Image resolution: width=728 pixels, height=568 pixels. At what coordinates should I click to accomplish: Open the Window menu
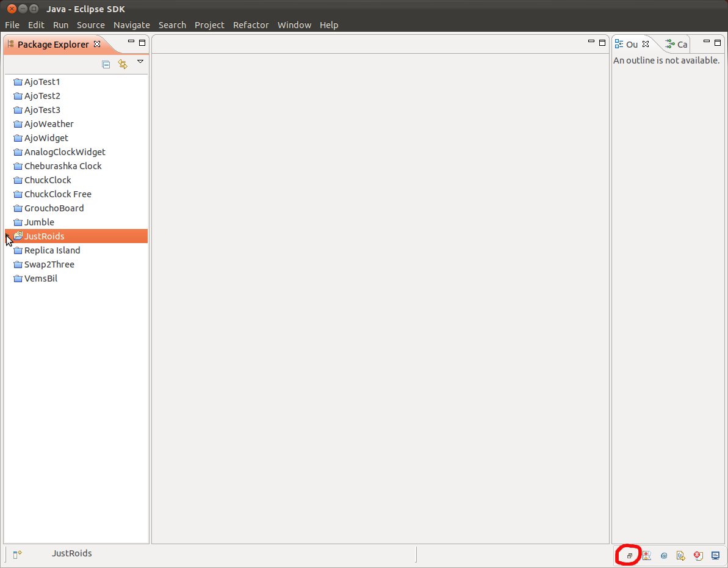[x=294, y=25]
